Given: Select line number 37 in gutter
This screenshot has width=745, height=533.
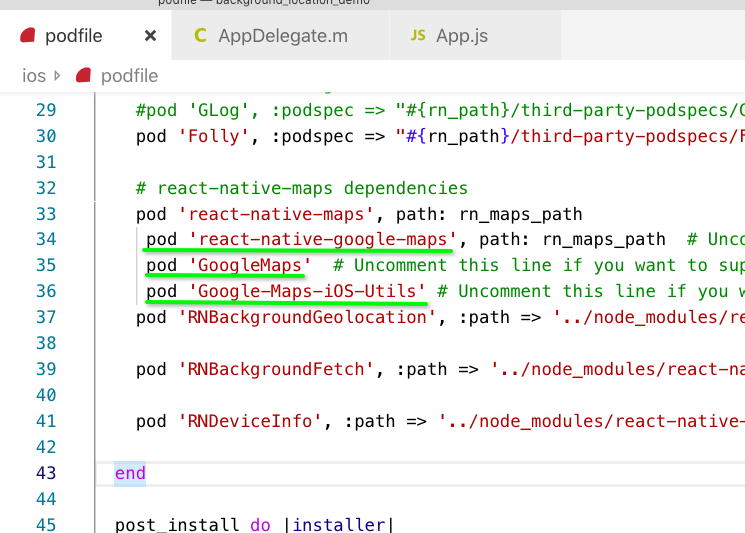Looking at the screenshot, I should (46, 317).
